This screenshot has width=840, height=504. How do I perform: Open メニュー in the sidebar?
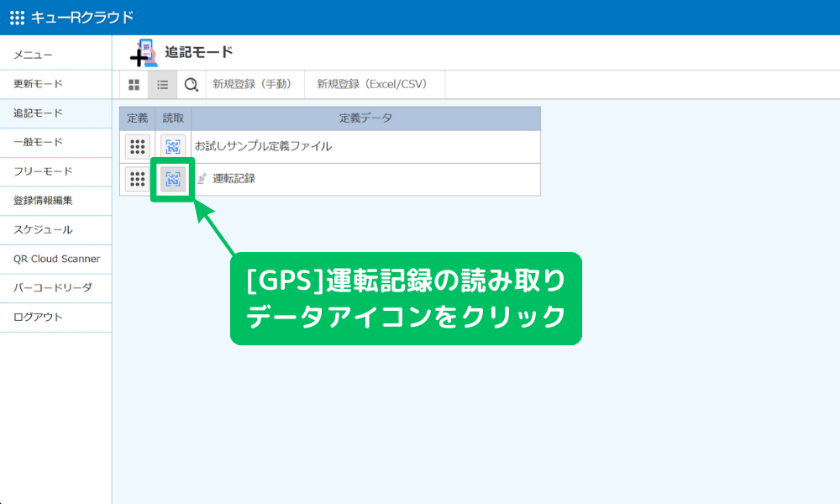coord(34,55)
